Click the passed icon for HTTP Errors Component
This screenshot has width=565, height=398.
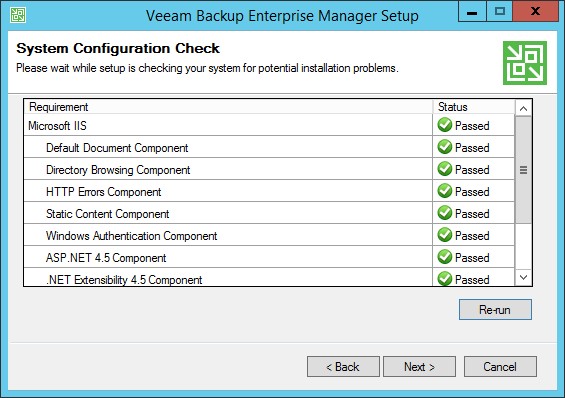click(x=445, y=191)
